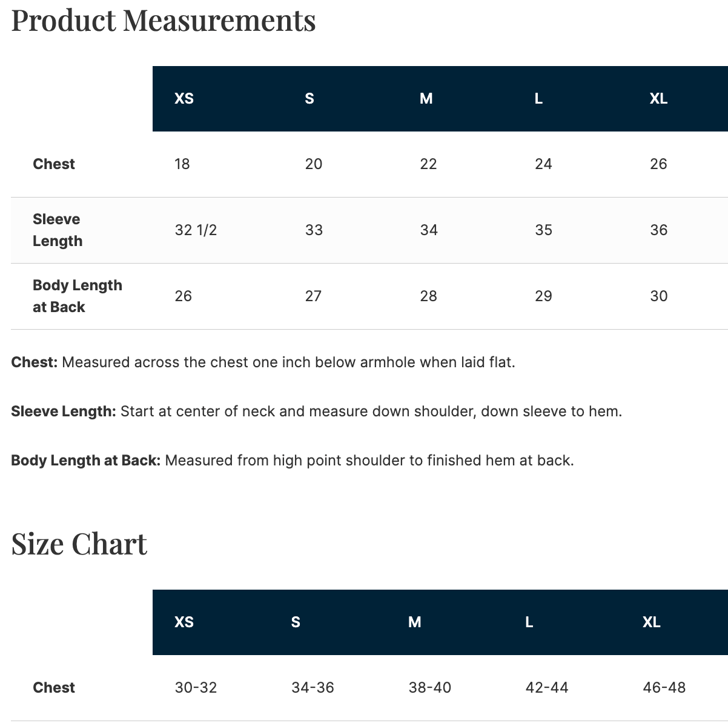Select the Sleeve Length row label
The width and height of the screenshot is (728, 726).
pos(58,230)
